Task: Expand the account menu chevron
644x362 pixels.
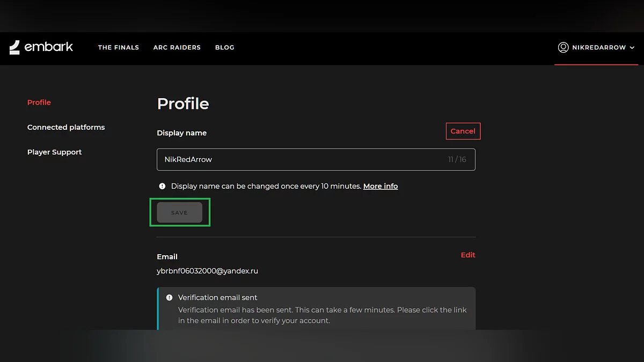Action: 632,48
